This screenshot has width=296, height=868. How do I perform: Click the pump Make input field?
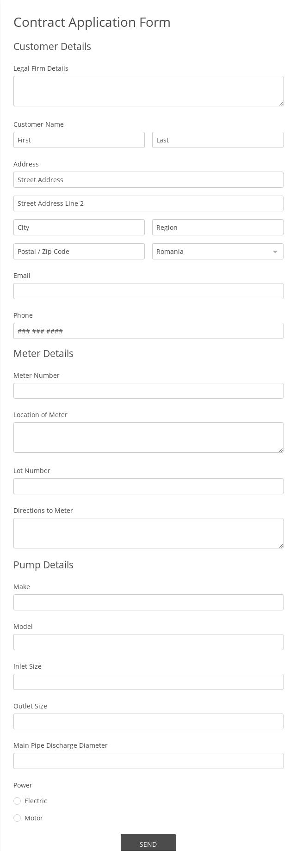(148, 602)
